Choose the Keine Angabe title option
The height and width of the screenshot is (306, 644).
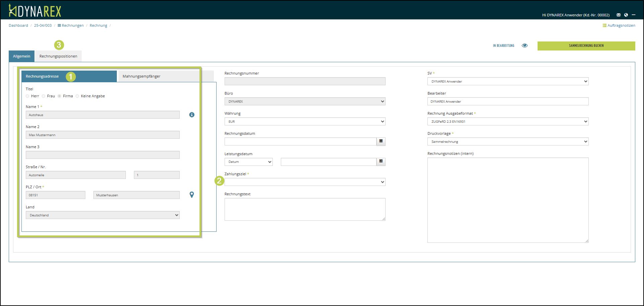(x=77, y=96)
